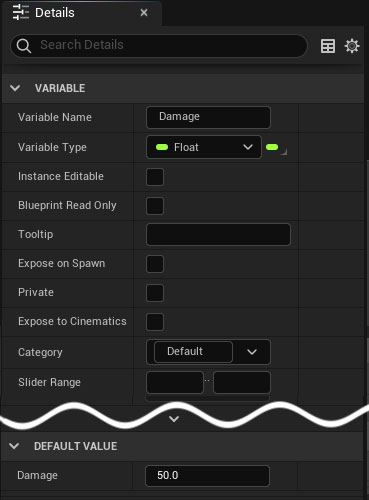Open the Details settings gear icon

coord(352,46)
